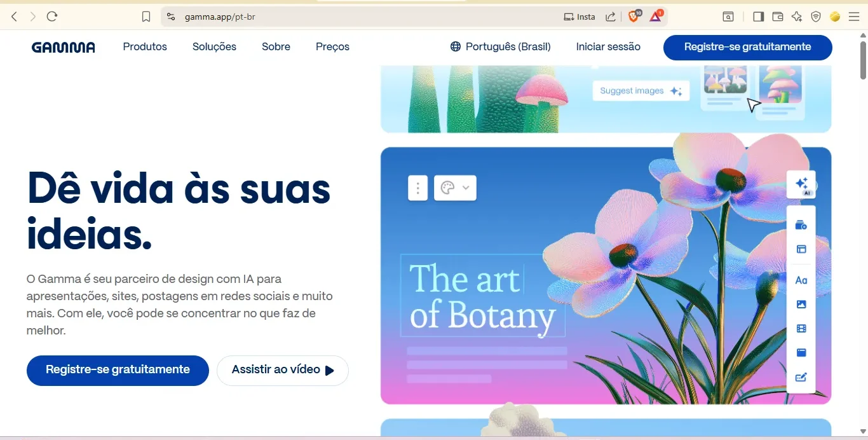The width and height of the screenshot is (868, 440).
Task: Open Leo AI sparkle icon in toolbar
Action: click(796, 17)
